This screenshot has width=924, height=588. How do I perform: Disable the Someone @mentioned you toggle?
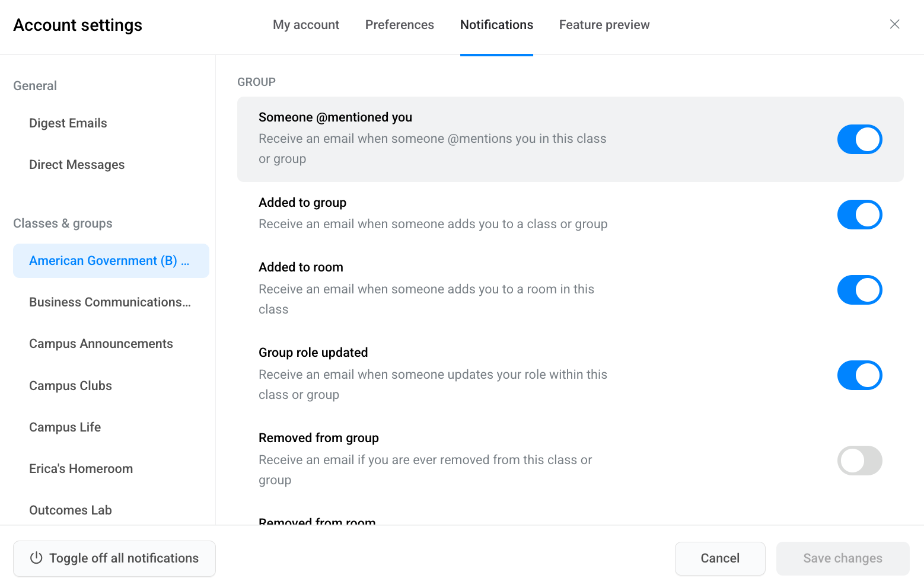pos(859,139)
